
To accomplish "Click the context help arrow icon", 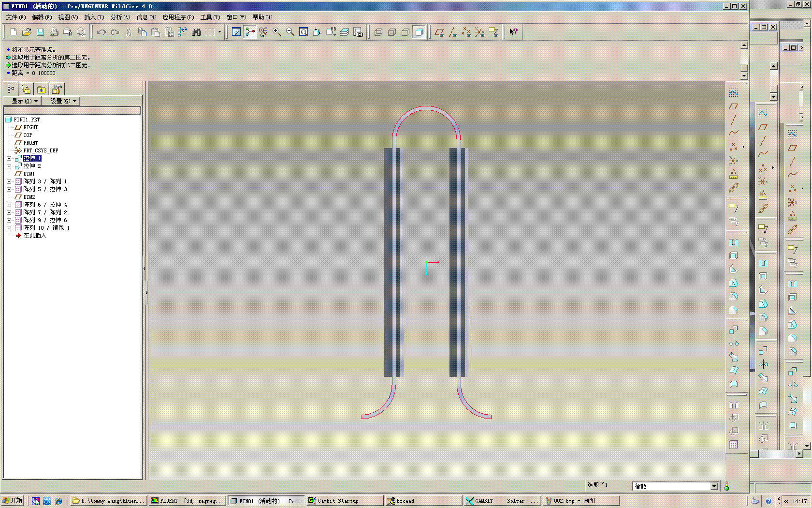I will click(x=513, y=32).
